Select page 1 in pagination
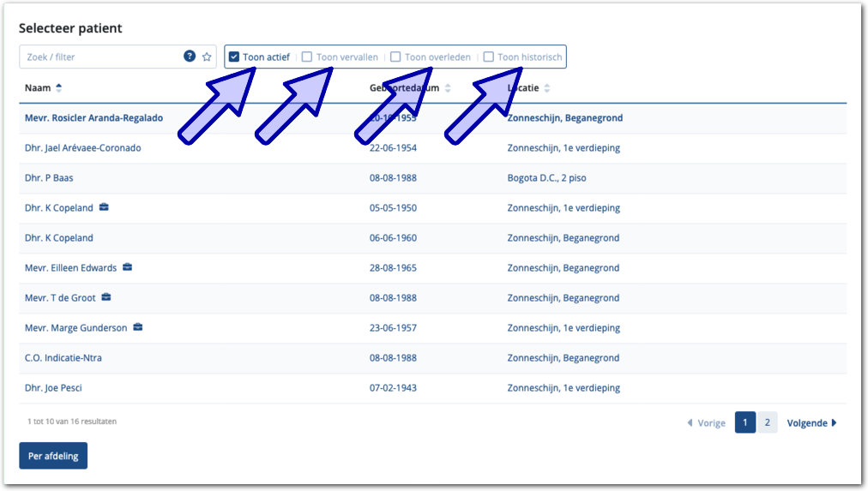The image size is (868, 491). (x=744, y=422)
